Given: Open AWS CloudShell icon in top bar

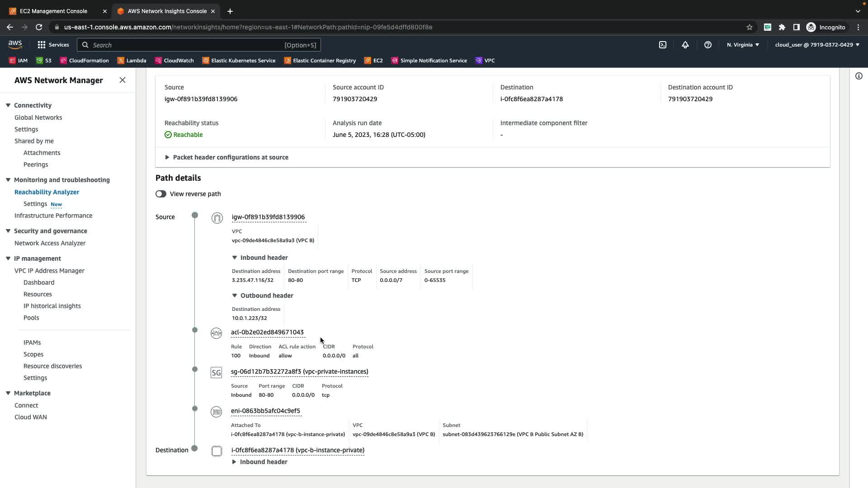Looking at the screenshot, I should 662,45.
